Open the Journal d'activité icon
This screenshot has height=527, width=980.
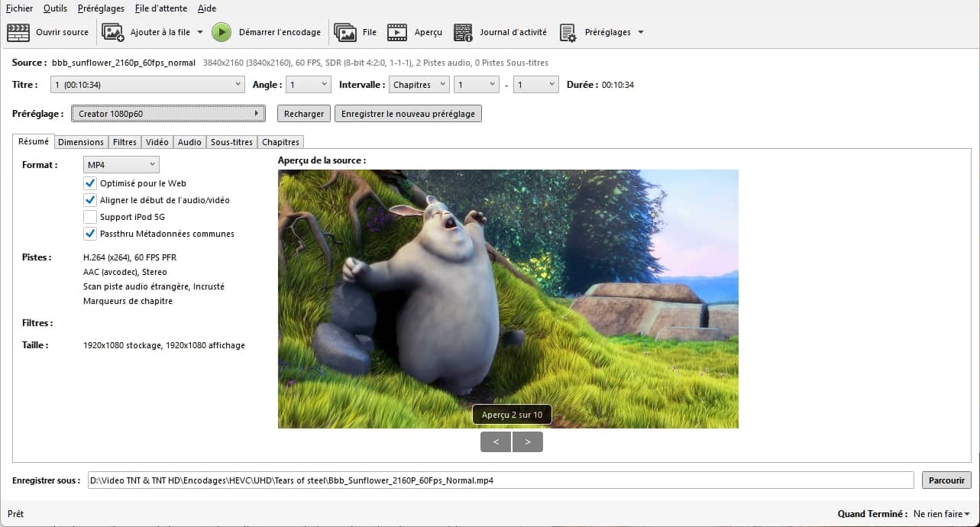point(463,32)
